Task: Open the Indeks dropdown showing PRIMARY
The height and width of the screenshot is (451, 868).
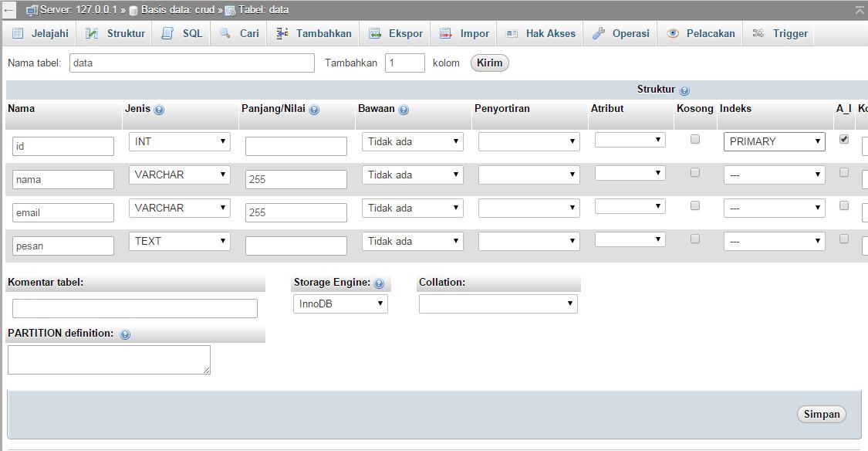Action: click(774, 141)
